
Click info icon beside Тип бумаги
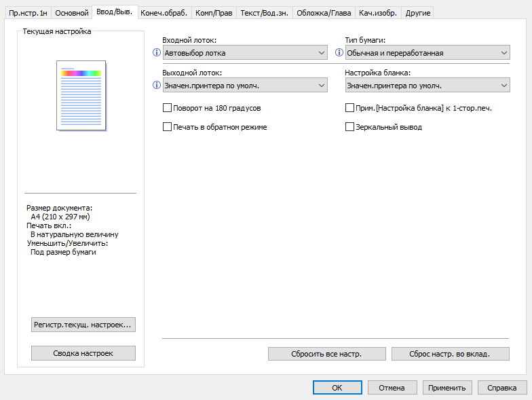click(339, 52)
